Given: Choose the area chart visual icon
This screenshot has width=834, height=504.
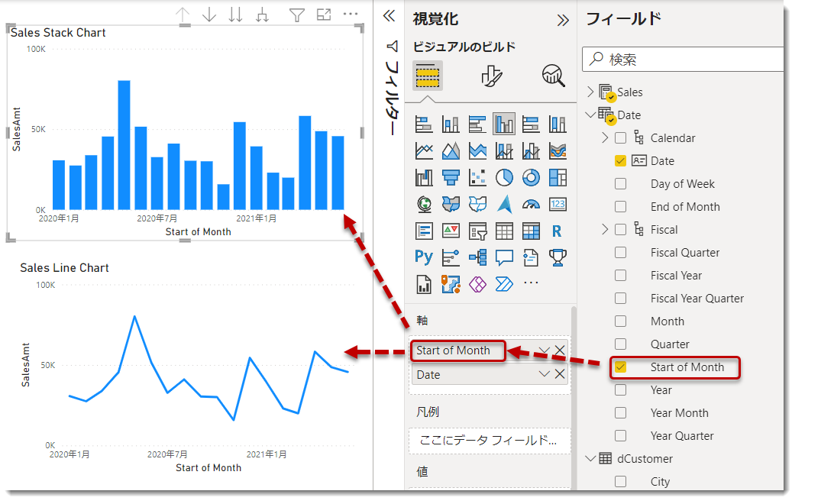Looking at the screenshot, I should click(x=451, y=151).
